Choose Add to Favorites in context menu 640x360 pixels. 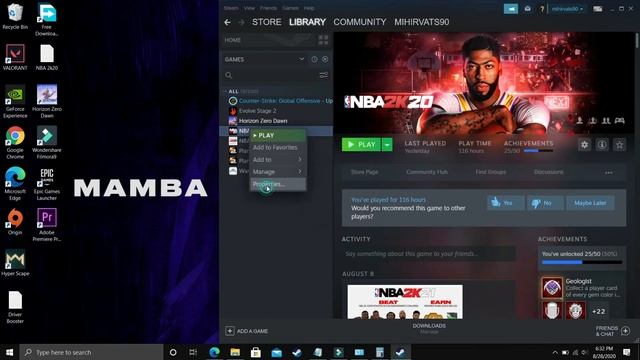pos(278,147)
